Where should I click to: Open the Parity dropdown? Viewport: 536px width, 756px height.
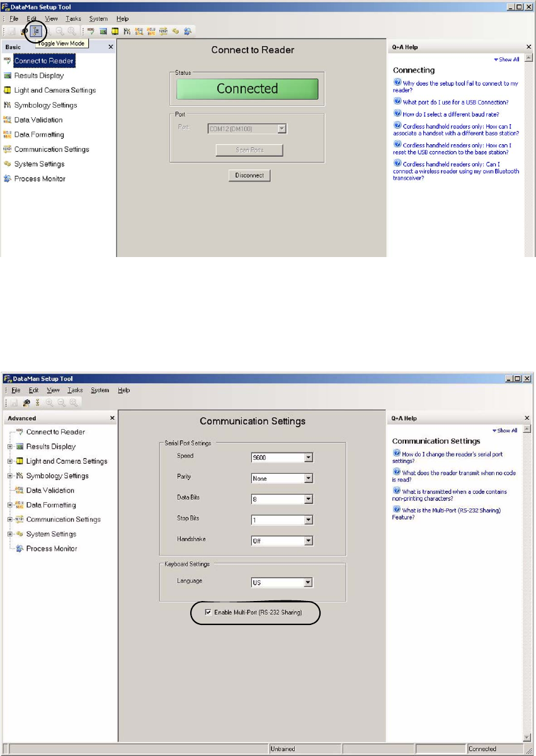click(x=309, y=479)
